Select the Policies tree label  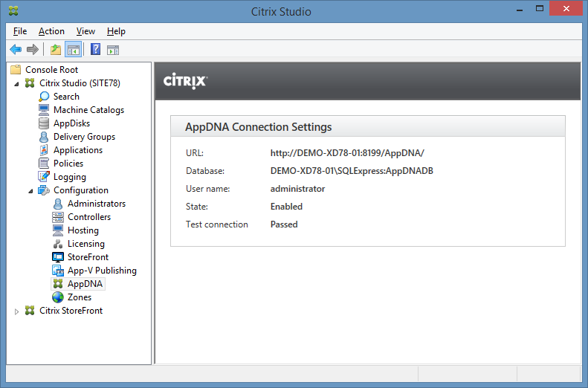(68, 164)
